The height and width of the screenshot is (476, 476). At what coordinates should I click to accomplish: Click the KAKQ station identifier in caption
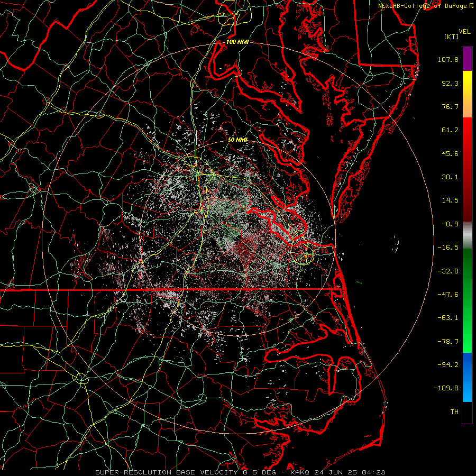pyautogui.click(x=300, y=472)
